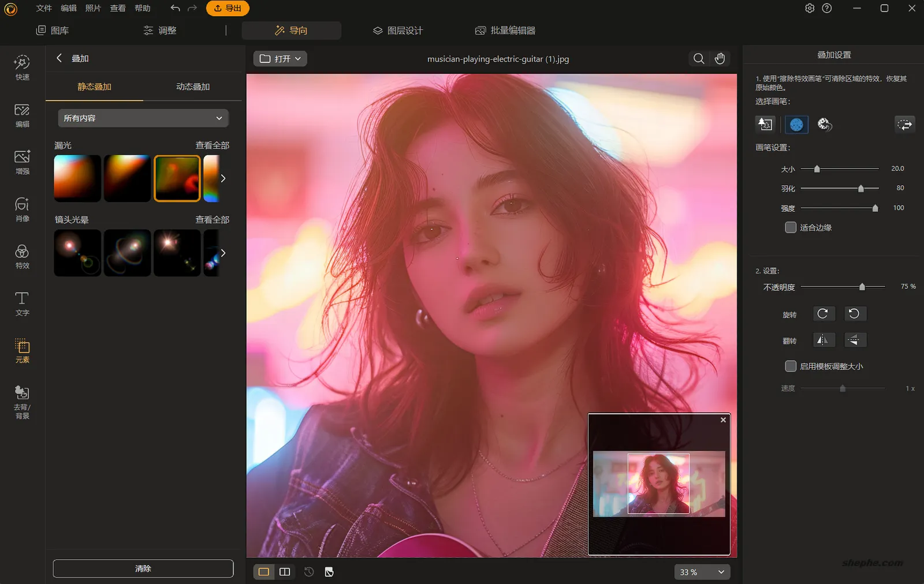Open the 打开 file dropdown
Screen dimensions: 924x584
tap(280, 58)
